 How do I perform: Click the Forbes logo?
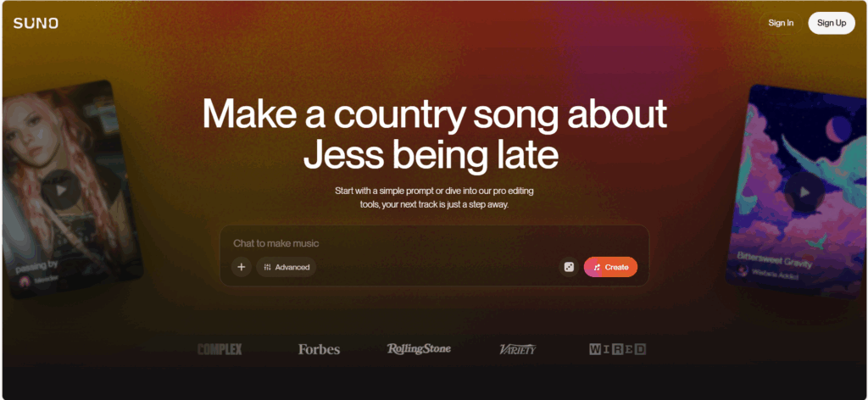tap(319, 349)
